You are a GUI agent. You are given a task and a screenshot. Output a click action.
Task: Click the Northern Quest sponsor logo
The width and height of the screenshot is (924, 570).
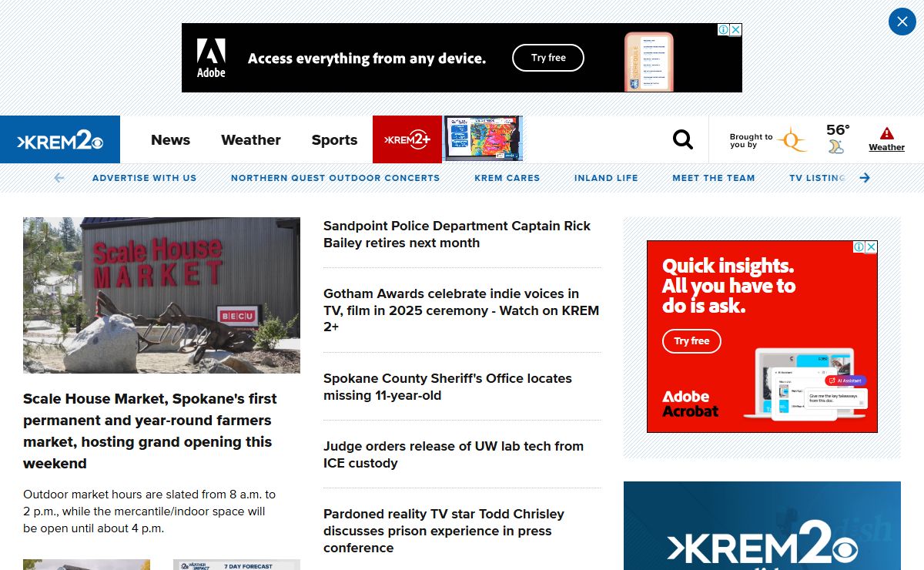[x=792, y=140]
